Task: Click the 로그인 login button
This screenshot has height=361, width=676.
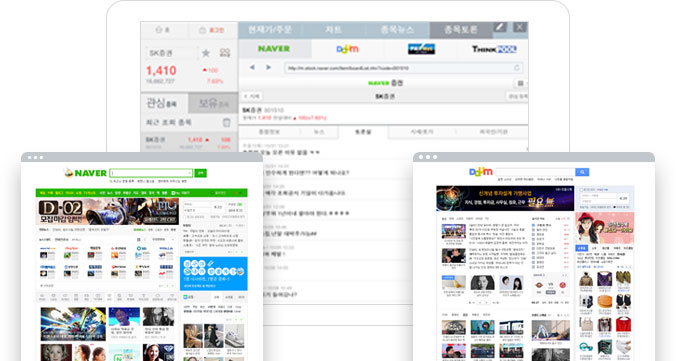Action: click(212, 30)
